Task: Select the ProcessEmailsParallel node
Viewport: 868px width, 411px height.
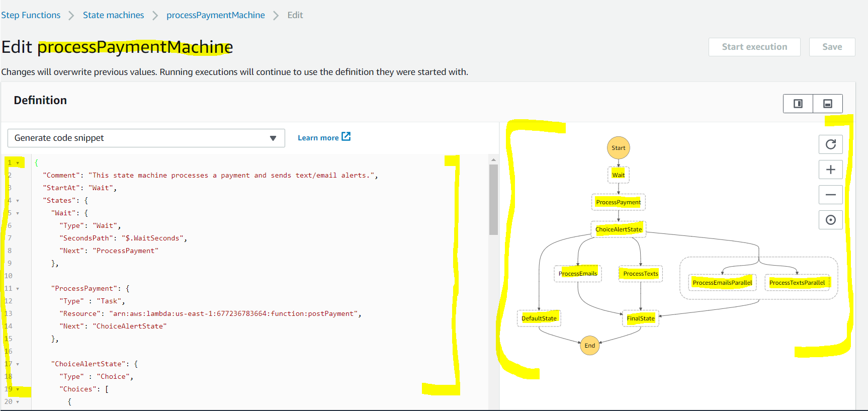Action: tap(722, 283)
